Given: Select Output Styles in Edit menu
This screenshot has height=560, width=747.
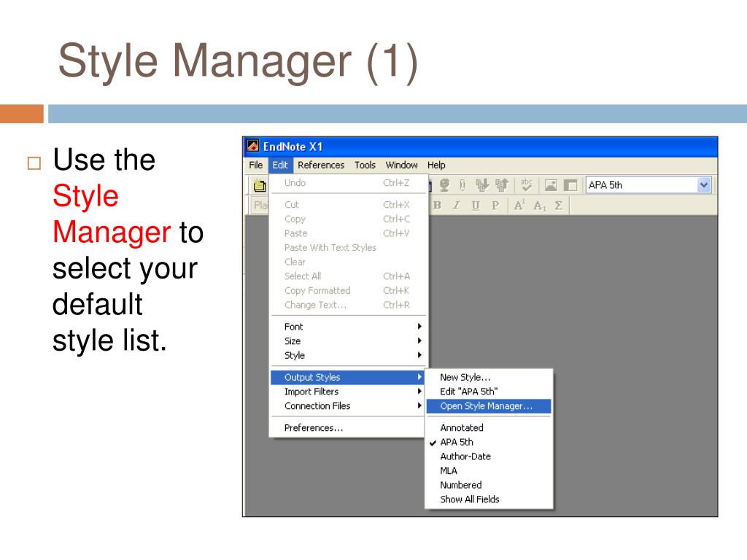Looking at the screenshot, I should 348,377.
